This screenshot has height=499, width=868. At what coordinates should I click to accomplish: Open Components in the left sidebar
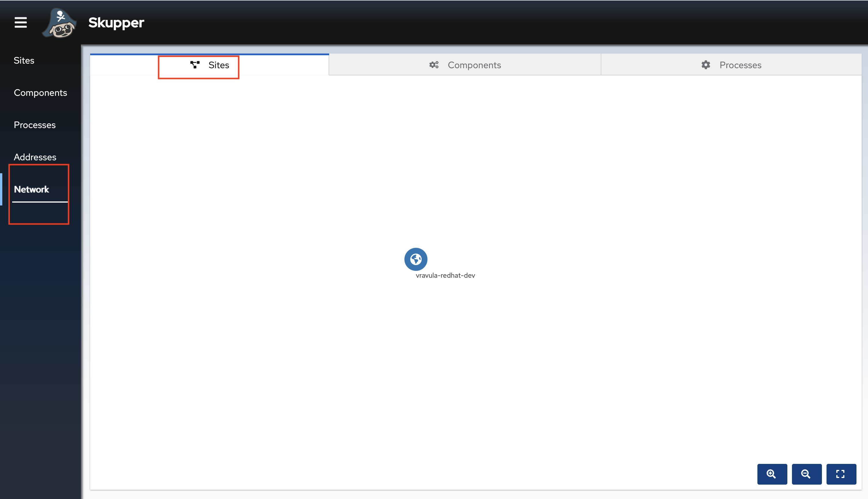pos(40,93)
